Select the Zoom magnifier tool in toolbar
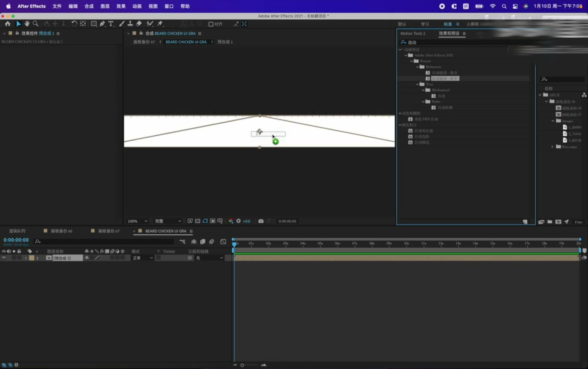The image size is (588, 369). click(x=36, y=24)
